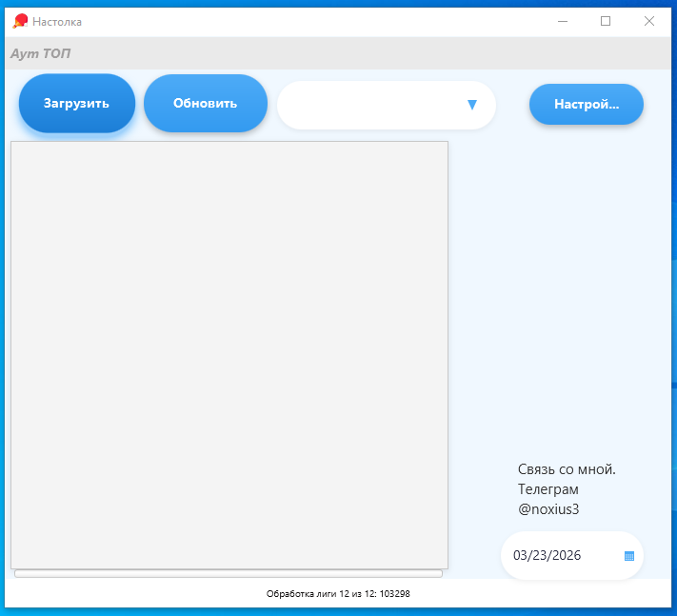Open the calendar picker icon

click(629, 556)
